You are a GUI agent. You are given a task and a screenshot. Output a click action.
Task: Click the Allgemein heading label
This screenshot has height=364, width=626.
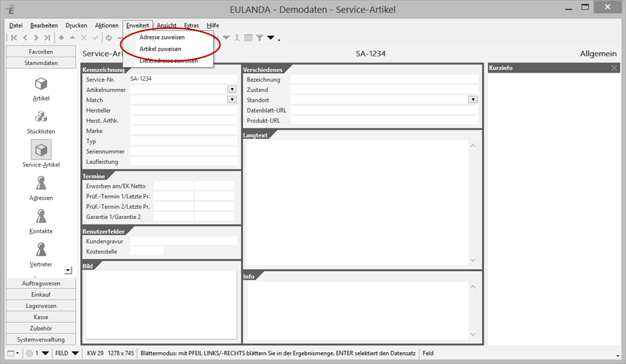[x=598, y=54]
